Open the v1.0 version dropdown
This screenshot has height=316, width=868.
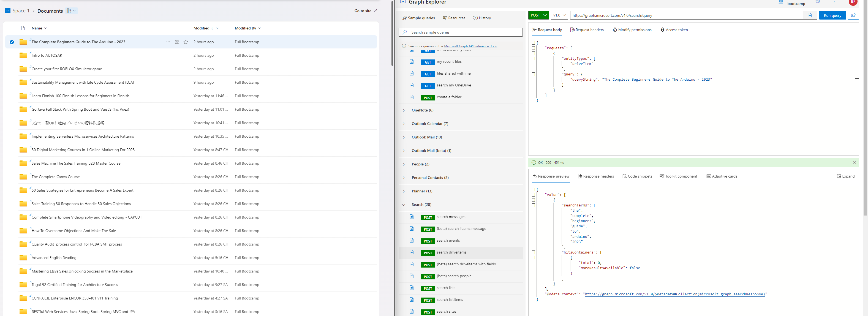[x=559, y=15]
